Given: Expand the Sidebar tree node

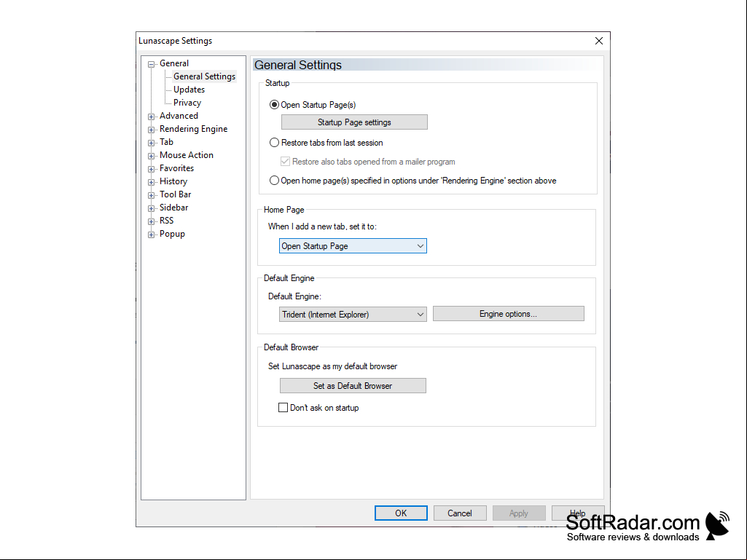Looking at the screenshot, I should click(151, 208).
